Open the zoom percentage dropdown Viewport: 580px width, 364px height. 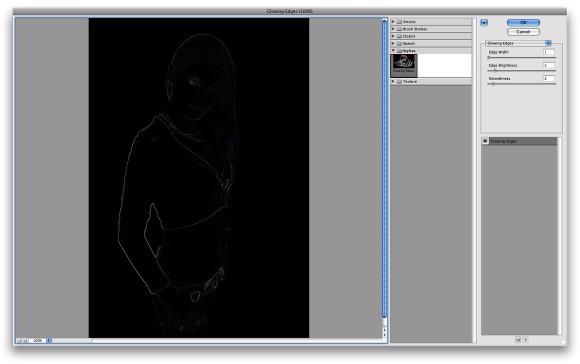49,340
